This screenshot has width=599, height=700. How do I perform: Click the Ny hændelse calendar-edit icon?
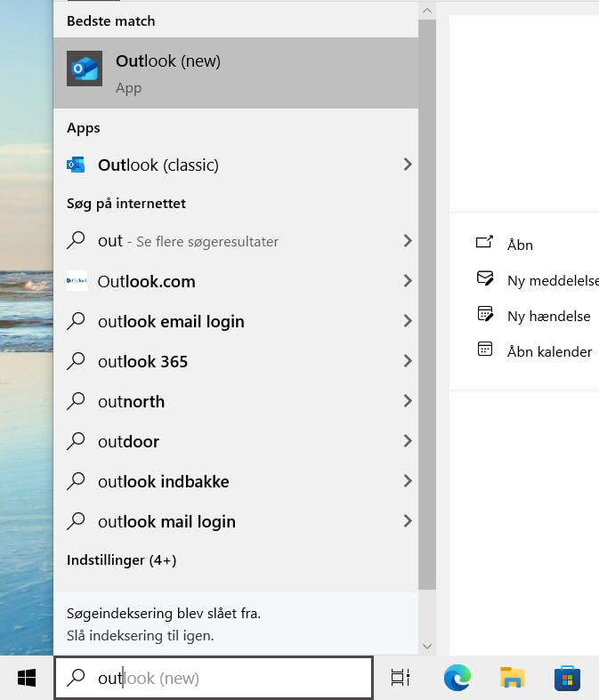pos(485,314)
